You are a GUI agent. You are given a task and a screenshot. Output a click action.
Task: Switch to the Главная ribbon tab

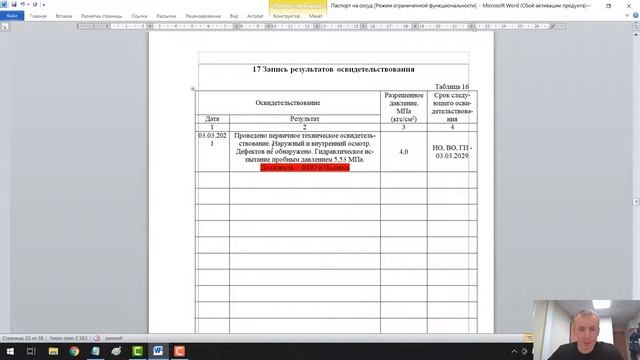(x=38, y=16)
